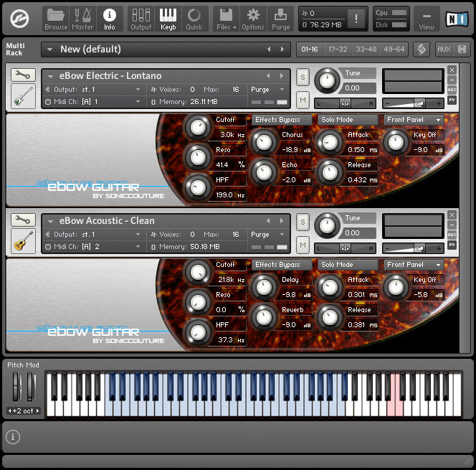The height and width of the screenshot is (470, 476).
Task: Click the panic exclamation button
Action: (356, 19)
